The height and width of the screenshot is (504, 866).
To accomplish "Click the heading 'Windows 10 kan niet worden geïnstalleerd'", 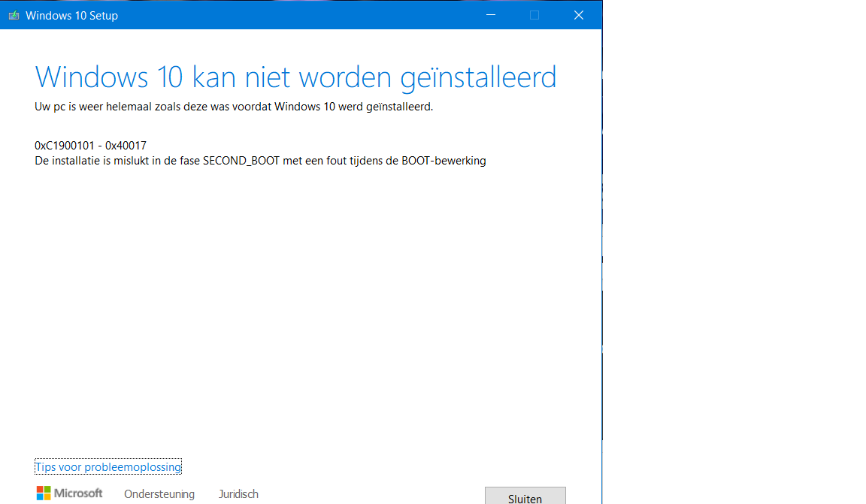I will coord(295,77).
